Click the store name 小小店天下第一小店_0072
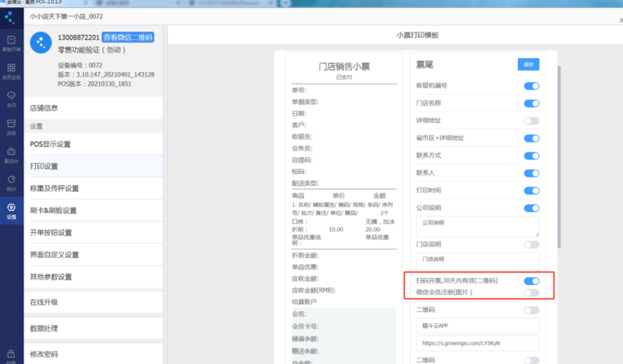This screenshot has height=364, width=623. [x=66, y=16]
